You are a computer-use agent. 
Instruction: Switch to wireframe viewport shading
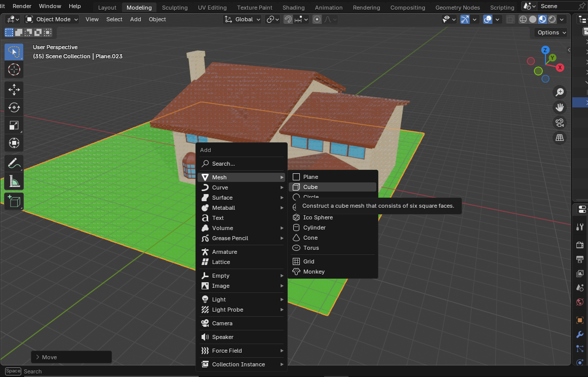(x=523, y=19)
